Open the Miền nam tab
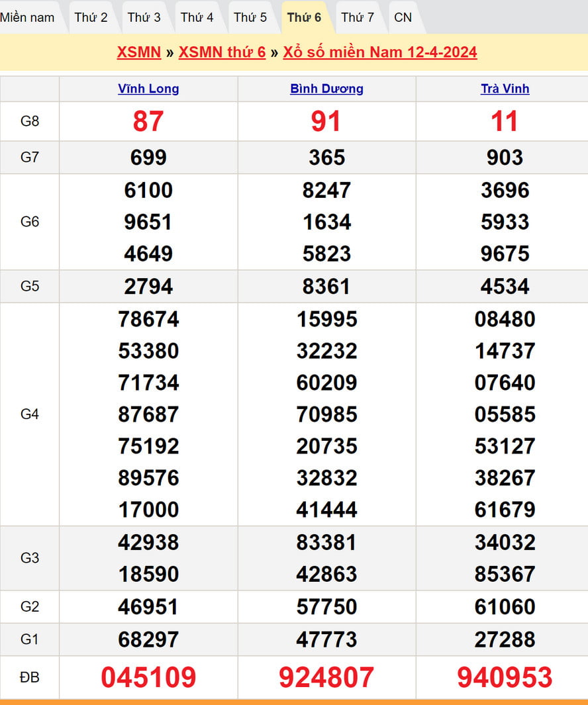Viewport: 588px width, 705px height. pos(28,17)
